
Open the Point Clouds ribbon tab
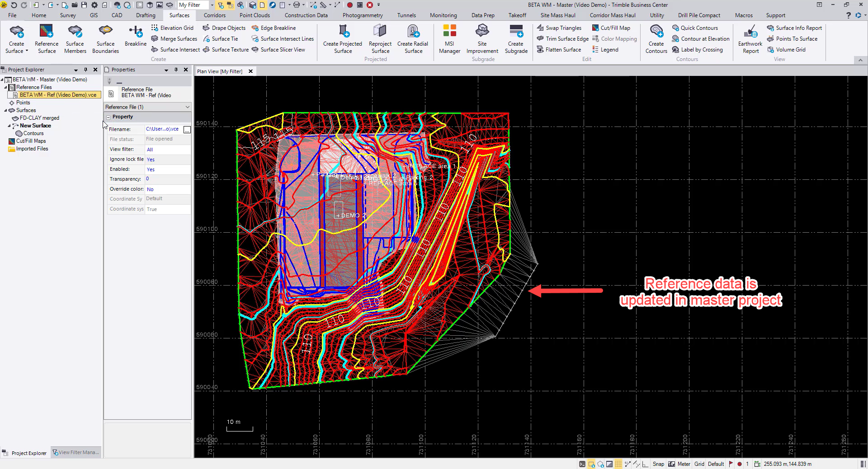point(255,15)
